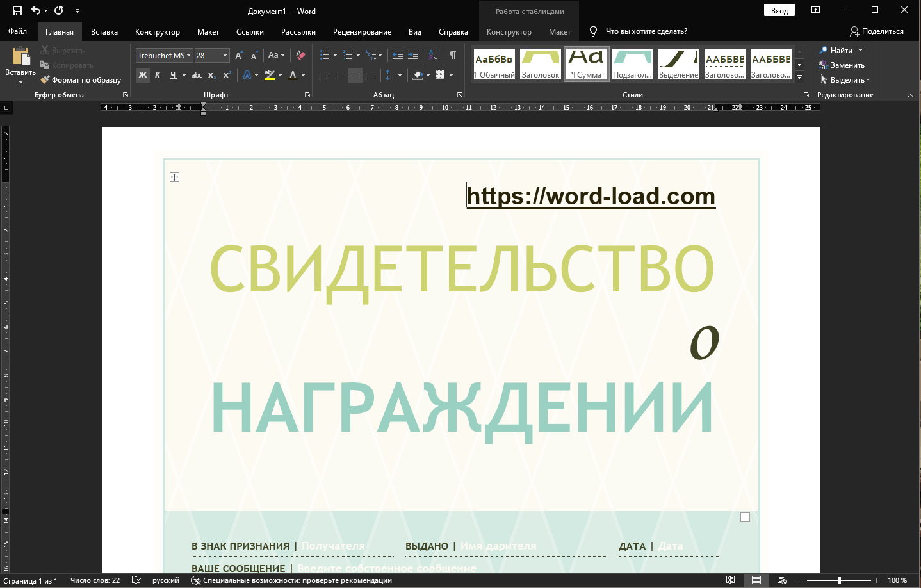Switch to the Рецензирование tab
Viewport: 921px width, 588px height.
(x=362, y=31)
